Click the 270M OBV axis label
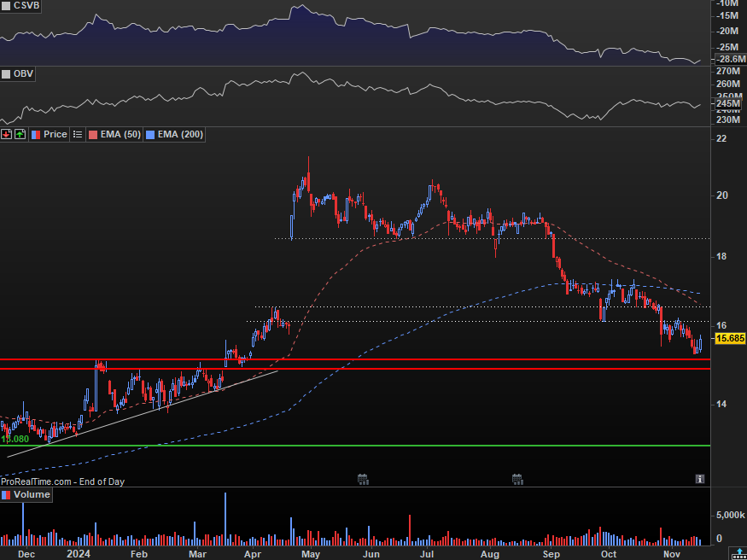Screen dimensions: 747x560 [728, 72]
